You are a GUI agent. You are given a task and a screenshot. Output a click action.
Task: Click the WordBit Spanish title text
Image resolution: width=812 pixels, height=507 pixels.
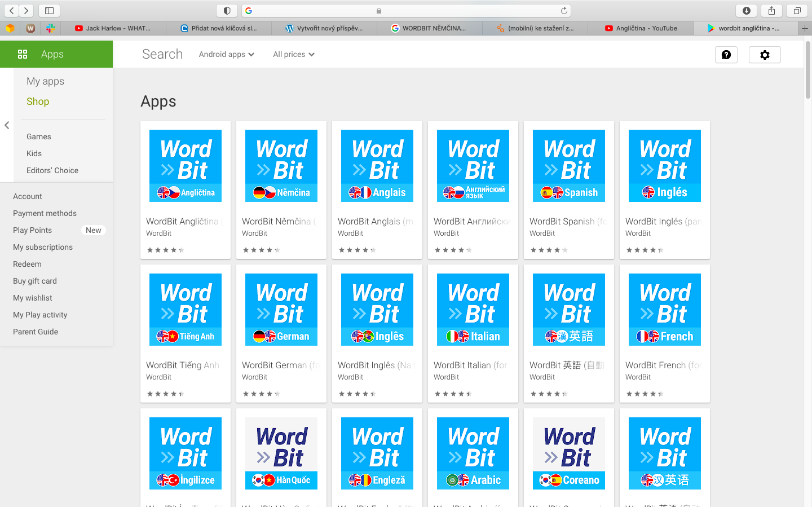[x=568, y=222]
